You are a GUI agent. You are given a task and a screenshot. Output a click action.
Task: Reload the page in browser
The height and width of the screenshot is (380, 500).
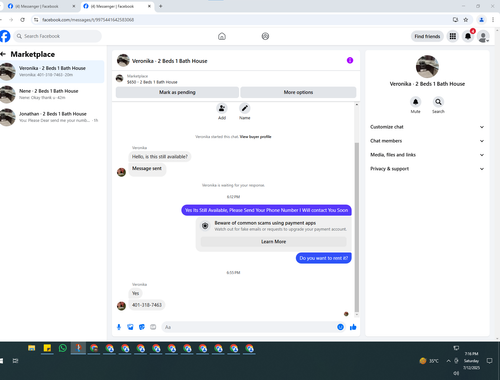(x=22, y=20)
